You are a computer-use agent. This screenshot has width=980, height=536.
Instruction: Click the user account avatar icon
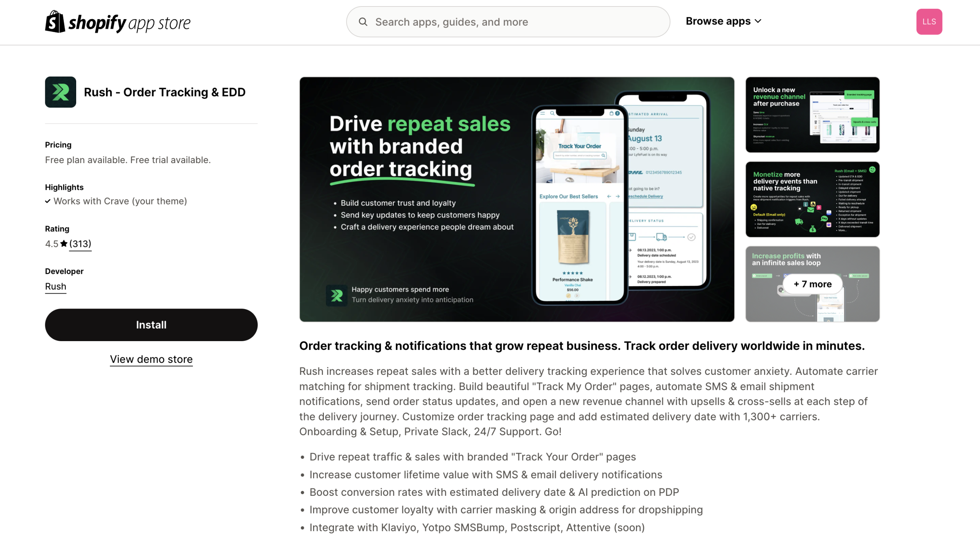click(x=928, y=21)
